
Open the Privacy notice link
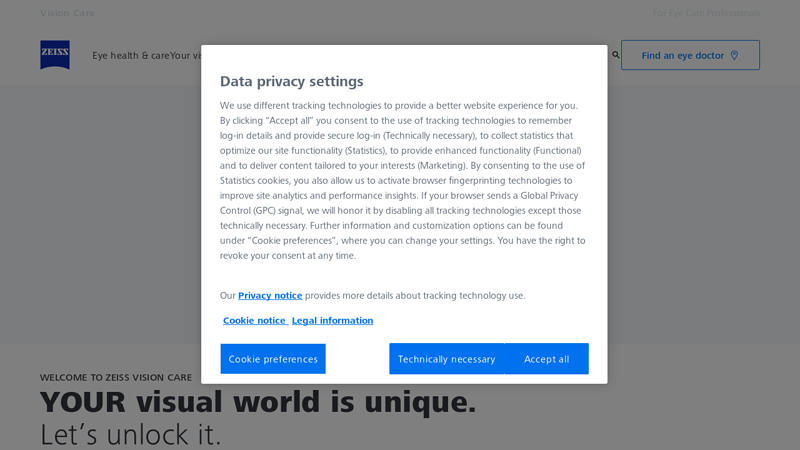point(270,295)
